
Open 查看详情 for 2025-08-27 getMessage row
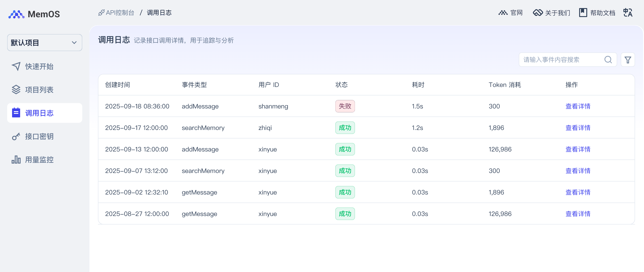click(578, 214)
